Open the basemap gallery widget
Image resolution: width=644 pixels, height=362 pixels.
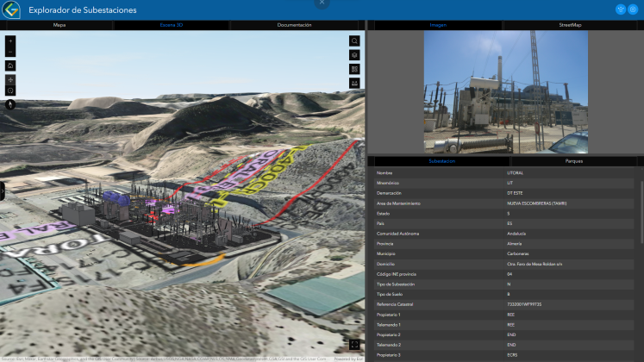pos(354,69)
